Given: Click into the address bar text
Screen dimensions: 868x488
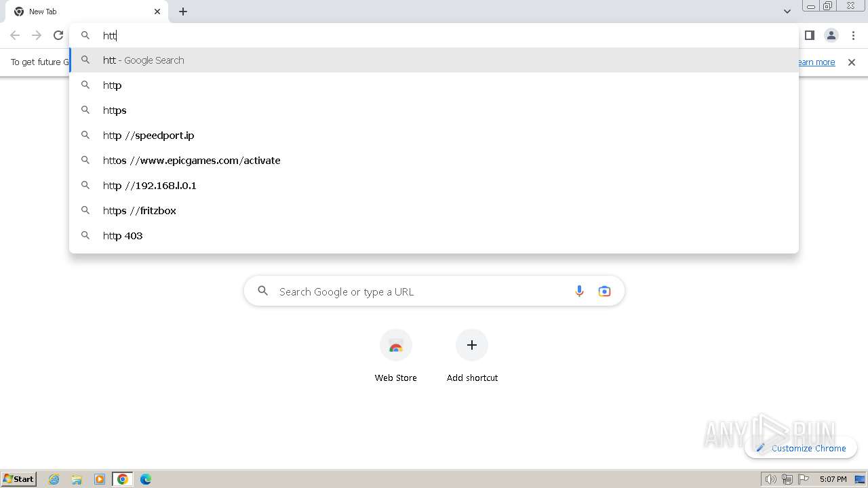Looking at the screenshot, I should click(x=434, y=35).
